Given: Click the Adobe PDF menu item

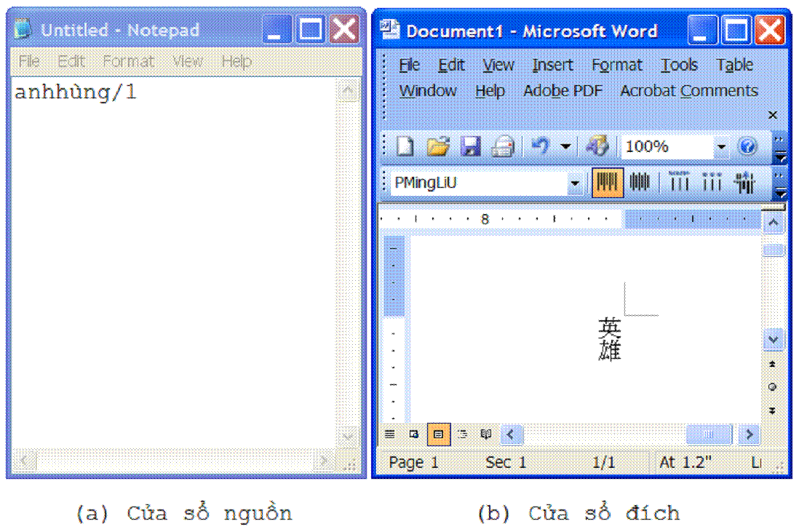Looking at the screenshot, I should point(563,91).
